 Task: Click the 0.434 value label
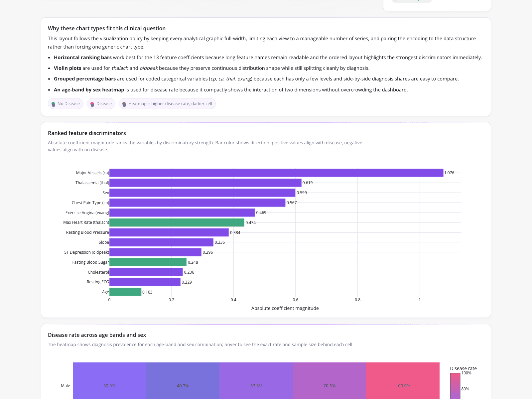click(x=251, y=223)
